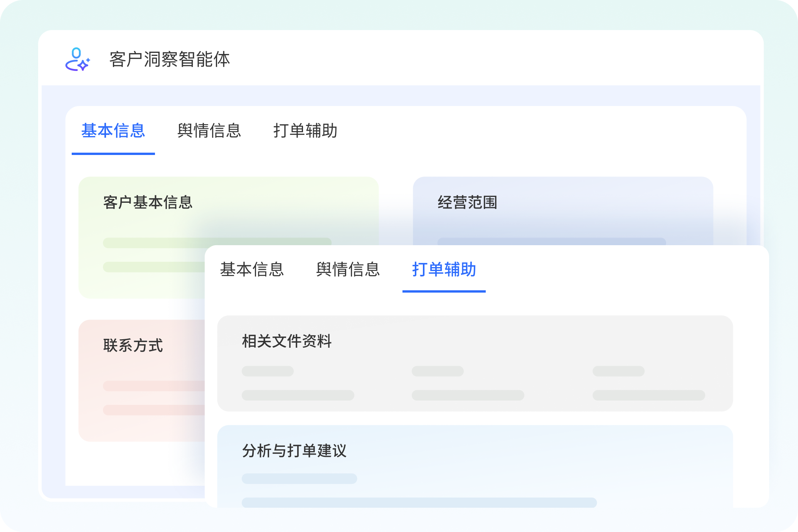This screenshot has width=798, height=532.
Task: Click the 分析与打单建议 card heading
Action: (x=294, y=451)
